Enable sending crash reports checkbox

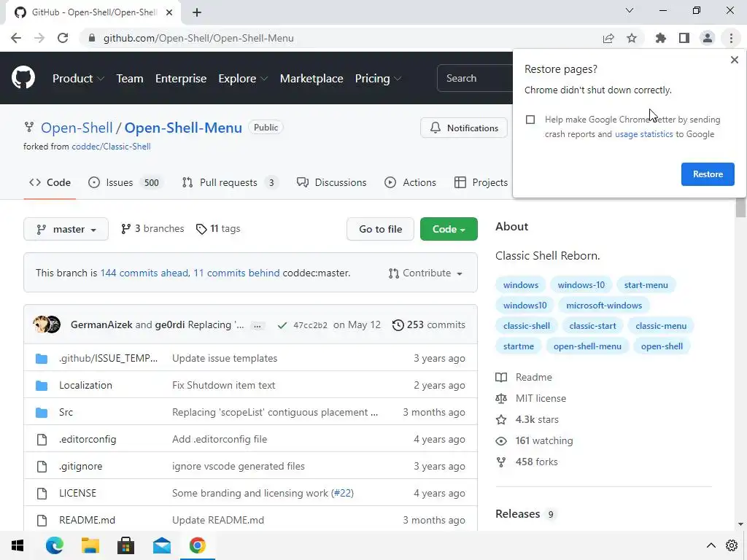[x=530, y=120]
